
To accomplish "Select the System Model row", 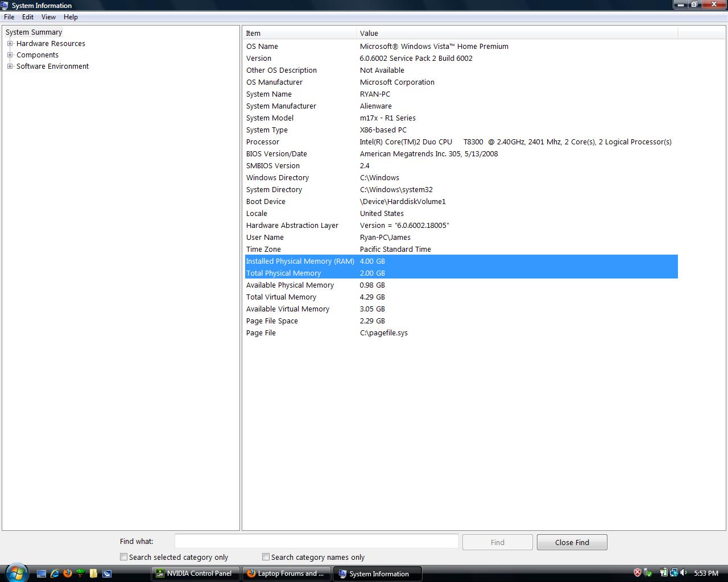I will pos(461,118).
